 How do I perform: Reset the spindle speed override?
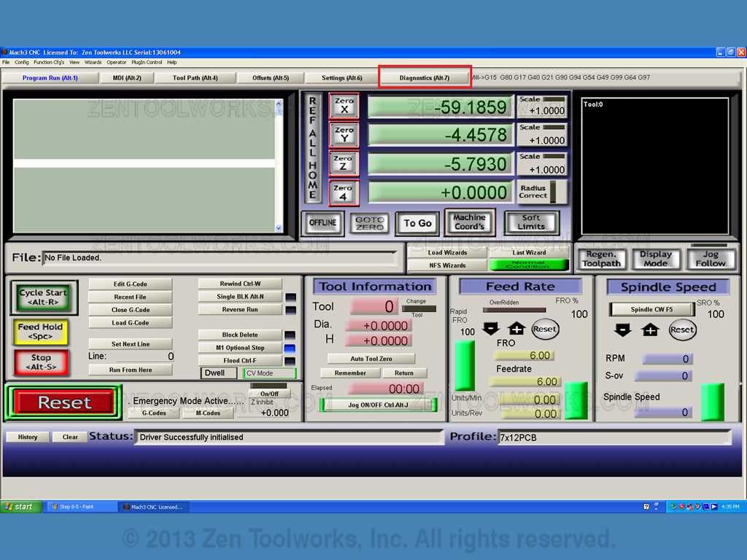[x=682, y=330]
